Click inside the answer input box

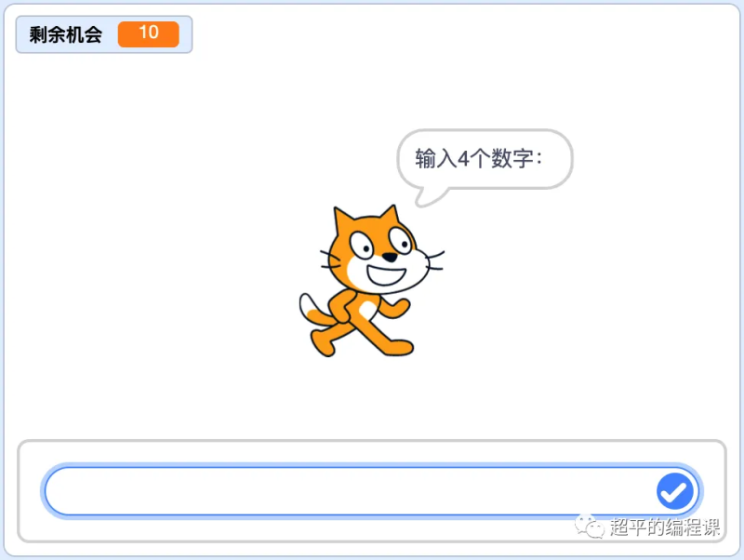pos(353,491)
